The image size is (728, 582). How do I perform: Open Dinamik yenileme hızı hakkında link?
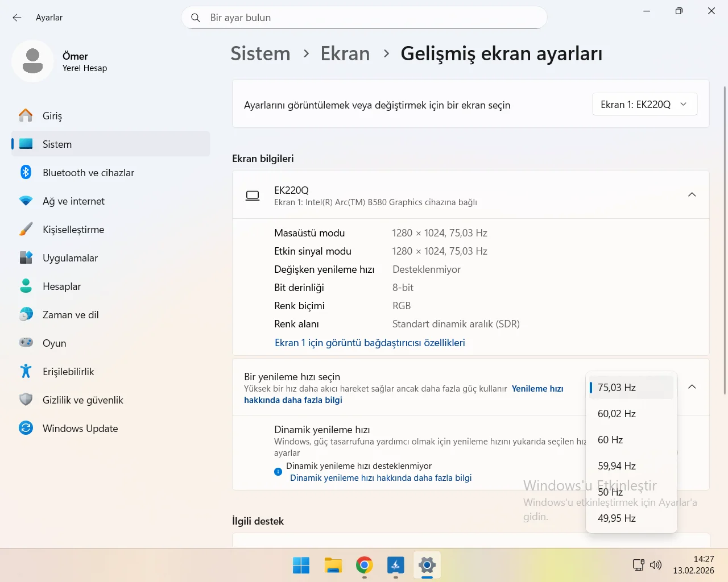[x=381, y=478]
